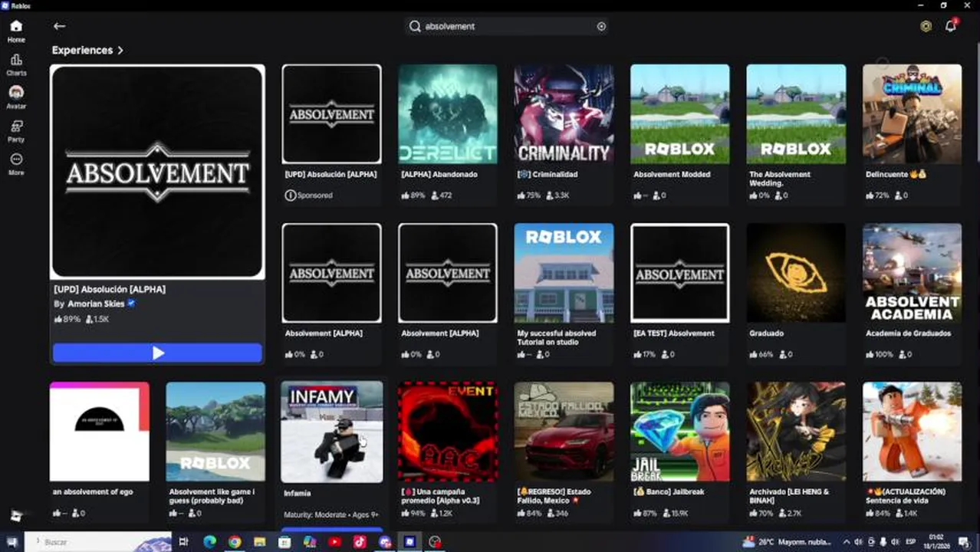Viewport: 980px width, 552px height.
Task: Show hidden system tray icons
Action: click(846, 542)
